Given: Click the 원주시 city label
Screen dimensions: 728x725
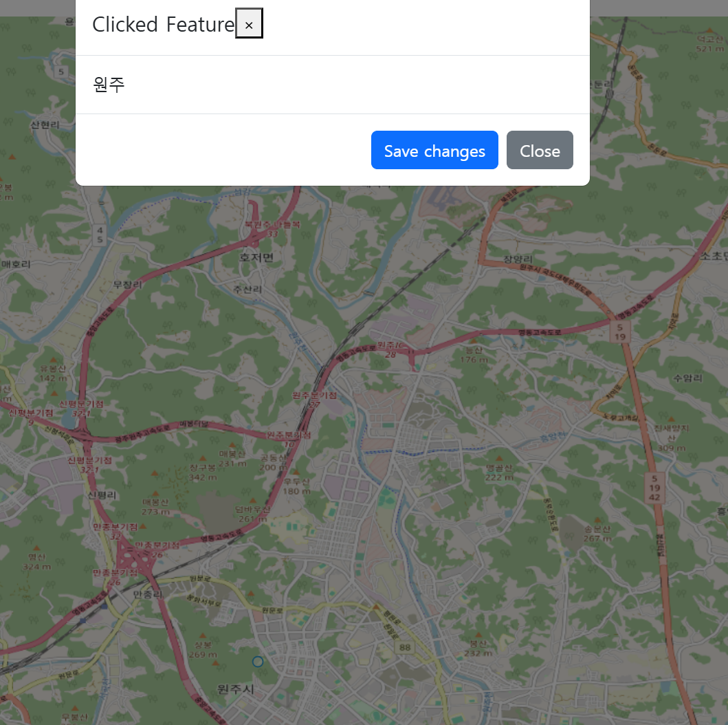Looking at the screenshot, I should pos(235,689).
